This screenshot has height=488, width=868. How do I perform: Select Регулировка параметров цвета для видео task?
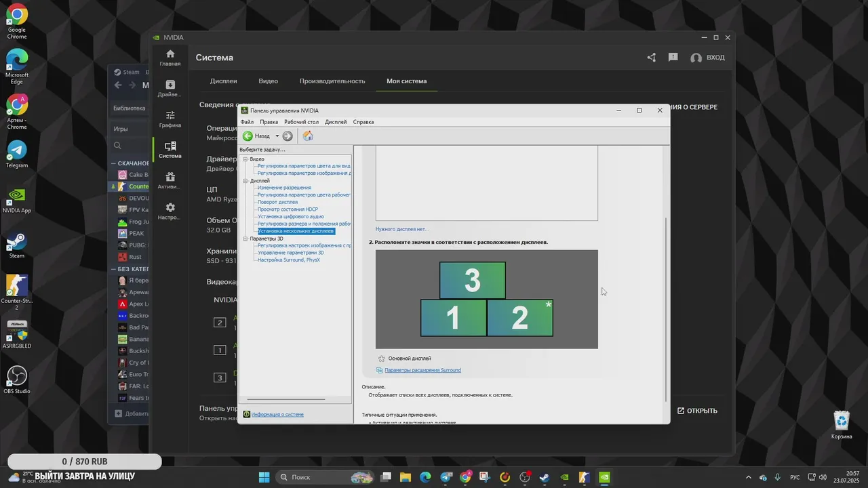point(304,166)
